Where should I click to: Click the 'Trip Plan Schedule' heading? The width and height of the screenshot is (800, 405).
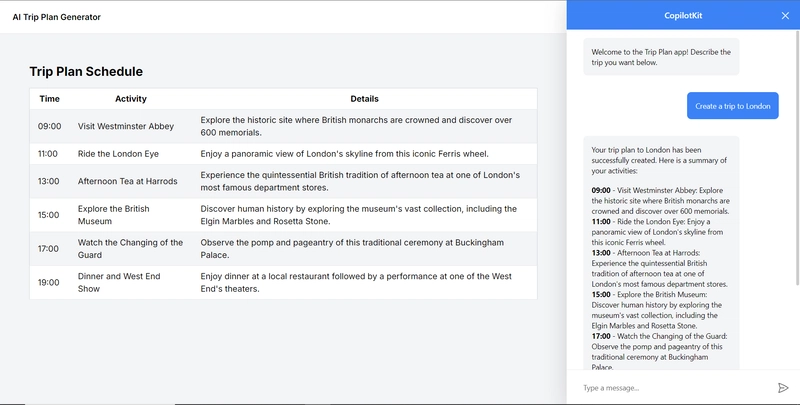tap(86, 71)
